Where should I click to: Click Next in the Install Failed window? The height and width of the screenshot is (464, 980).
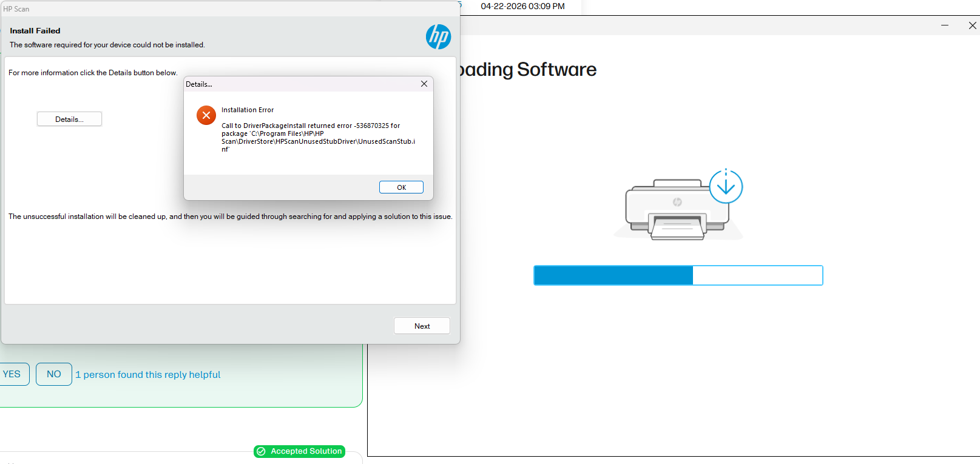[422, 326]
